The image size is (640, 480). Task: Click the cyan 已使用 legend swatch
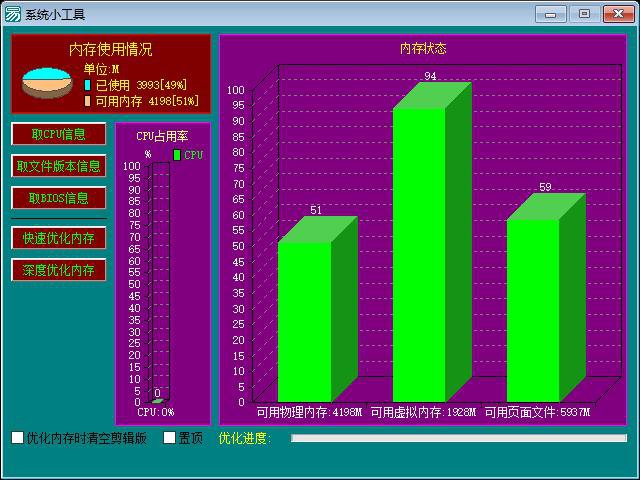click(87, 86)
